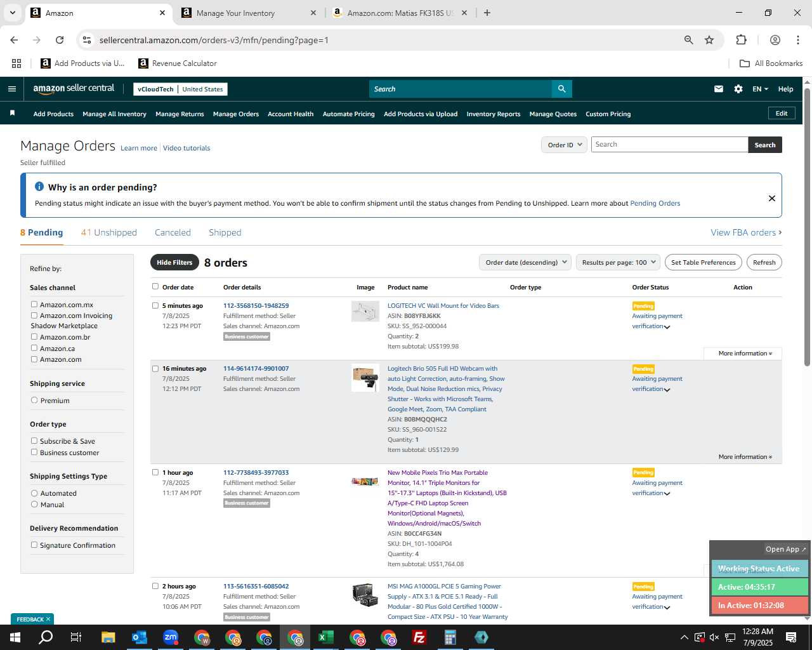Show hidden system tray icons chevron
This screenshot has height=650, width=812.
(x=684, y=637)
